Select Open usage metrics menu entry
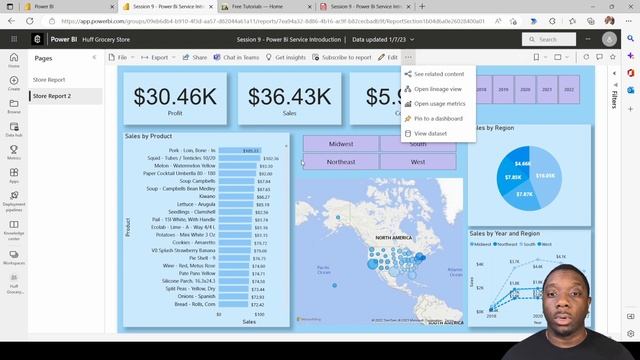640x360 pixels. (438, 104)
